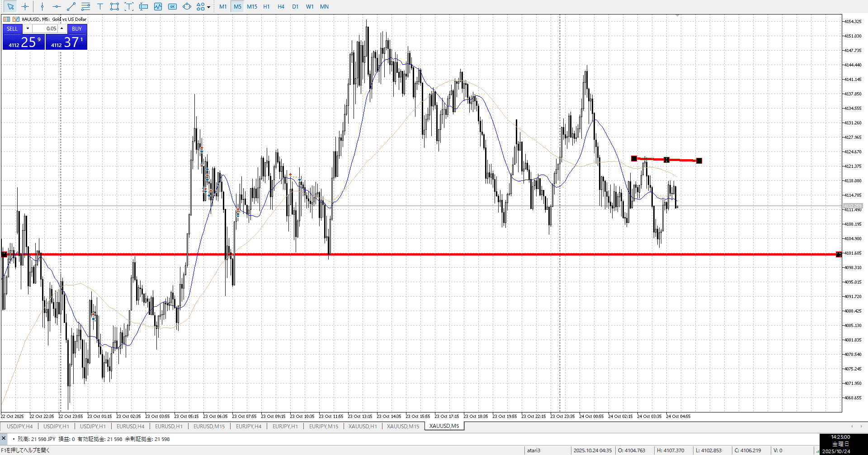
Task: Toggle the D1 daily timeframe
Action: 295,7
